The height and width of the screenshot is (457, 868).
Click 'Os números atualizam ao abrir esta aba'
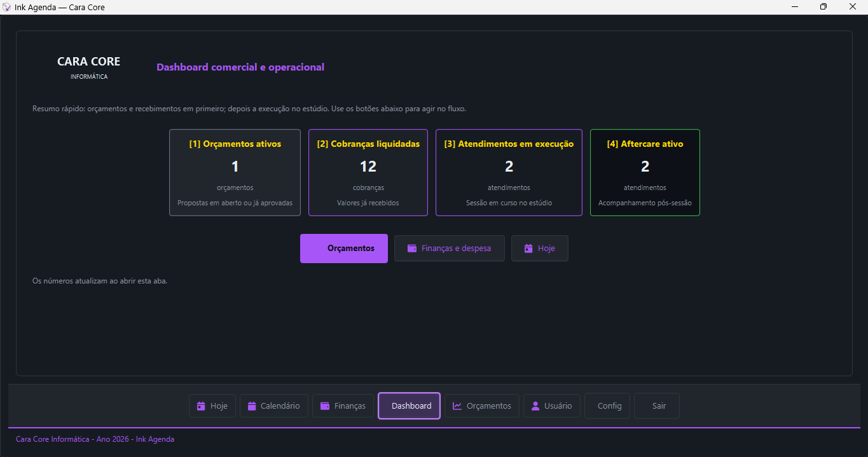100,280
